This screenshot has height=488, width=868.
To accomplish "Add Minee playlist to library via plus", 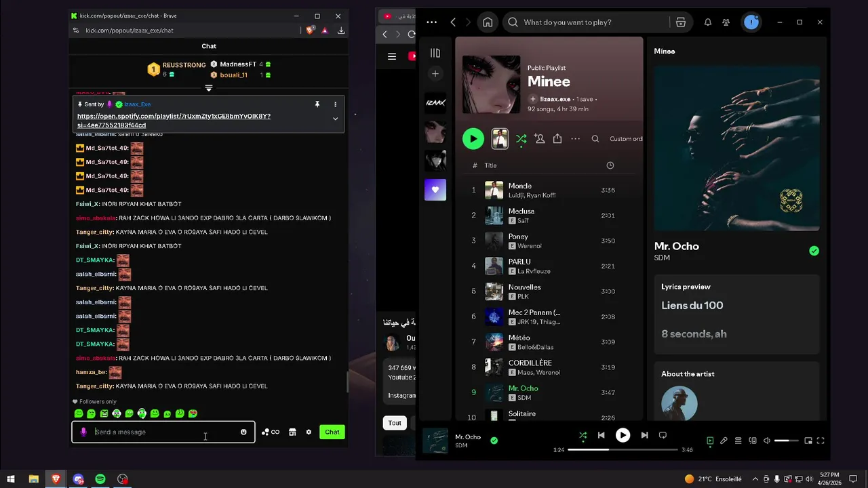I will pyautogui.click(x=533, y=99).
